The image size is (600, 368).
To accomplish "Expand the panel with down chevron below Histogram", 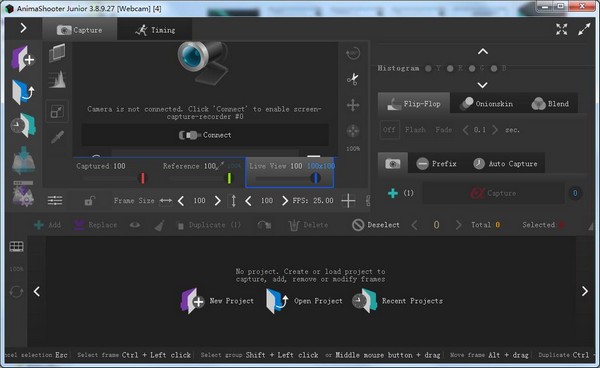I will [x=483, y=85].
